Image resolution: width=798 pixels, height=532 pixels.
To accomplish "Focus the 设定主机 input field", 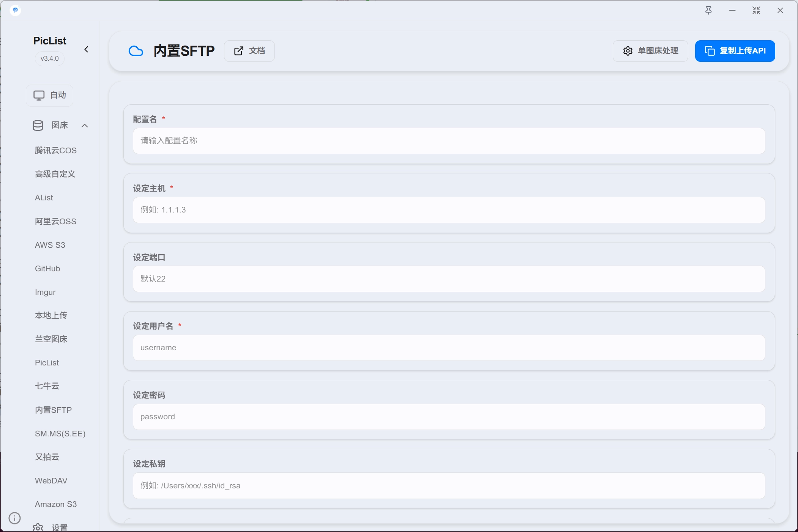I will point(449,210).
